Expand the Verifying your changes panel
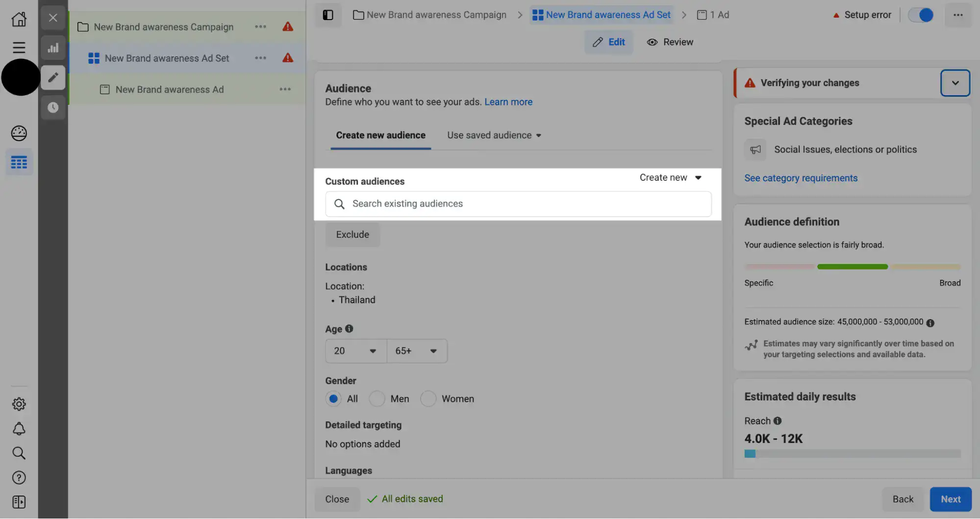The image size is (980, 519). click(955, 83)
